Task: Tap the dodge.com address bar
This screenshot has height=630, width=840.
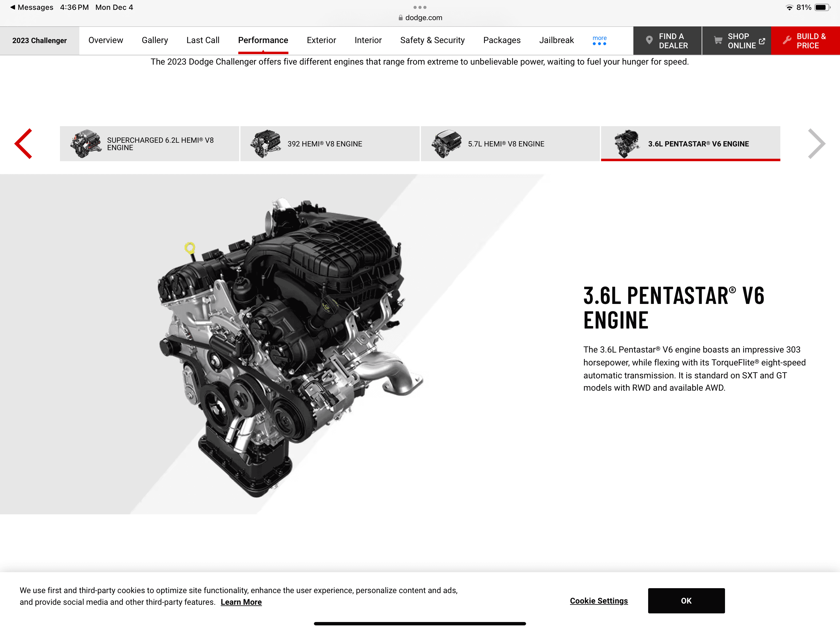Action: 420,18
